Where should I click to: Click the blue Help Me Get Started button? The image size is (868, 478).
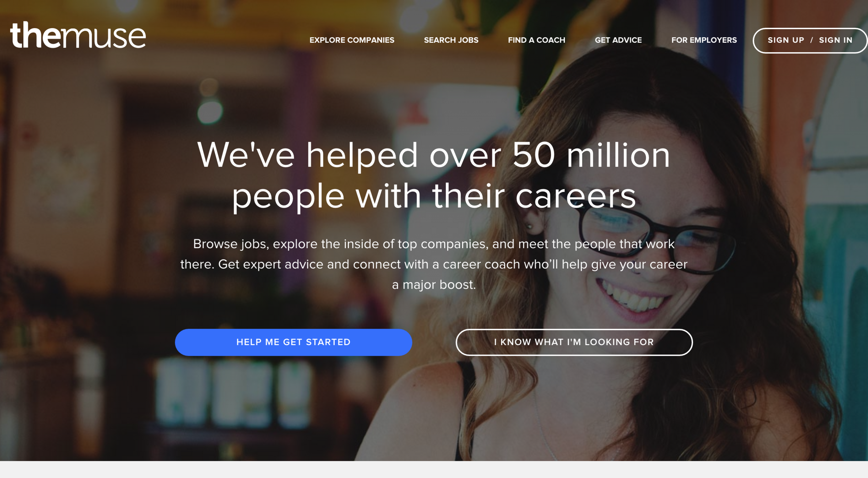(x=293, y=342)
